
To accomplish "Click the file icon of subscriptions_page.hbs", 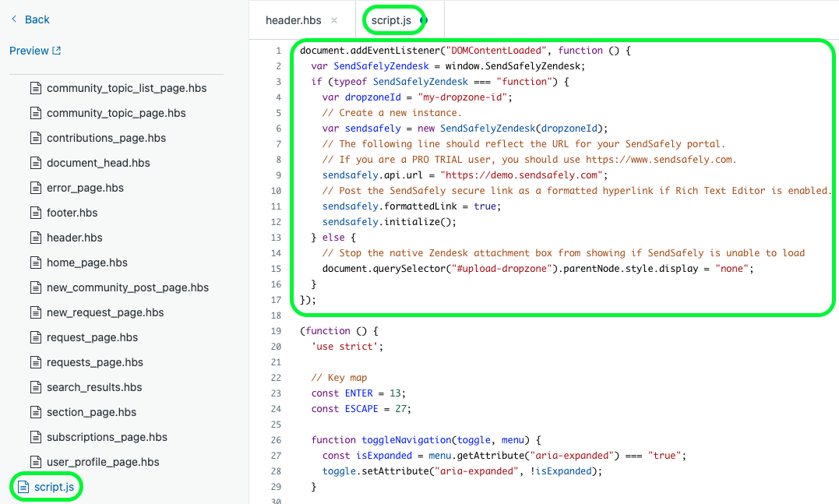I will point(36,437).
